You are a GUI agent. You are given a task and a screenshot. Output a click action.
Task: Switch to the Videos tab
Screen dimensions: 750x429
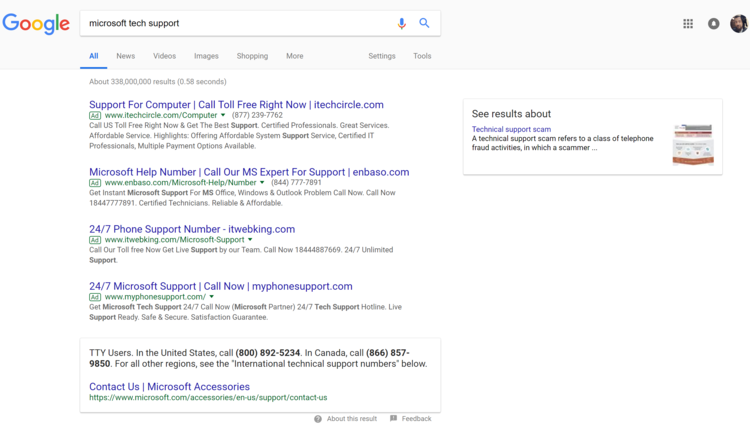click(165, 56)
